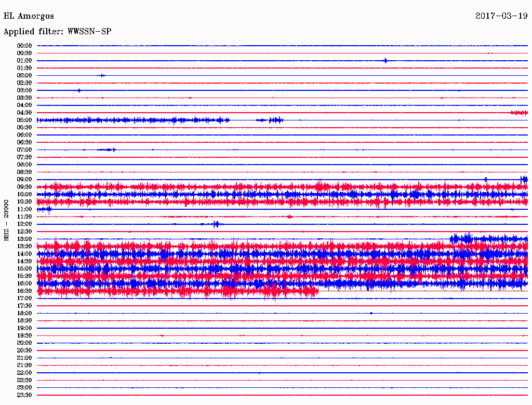Select the 12:30 time label
The image size is (532, 405).
click(24, 232)
